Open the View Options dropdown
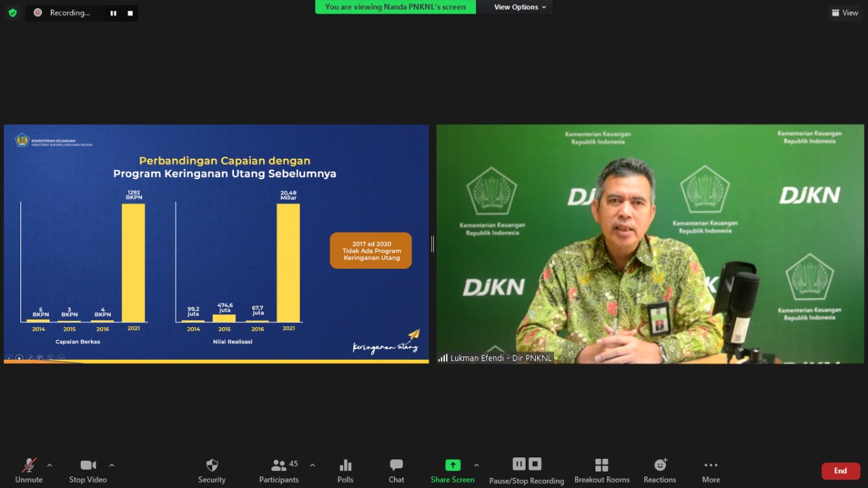Screen dimensions: 868x488 coord(520,7)
